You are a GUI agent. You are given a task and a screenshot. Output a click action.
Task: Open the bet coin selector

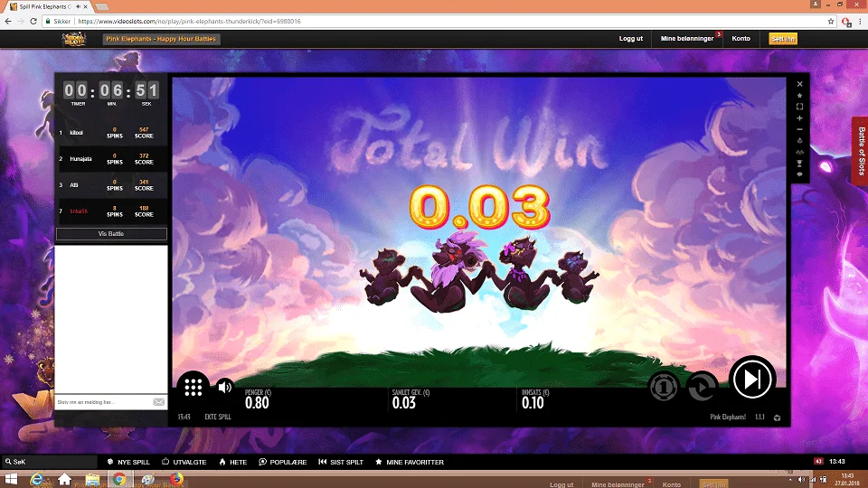663,386
